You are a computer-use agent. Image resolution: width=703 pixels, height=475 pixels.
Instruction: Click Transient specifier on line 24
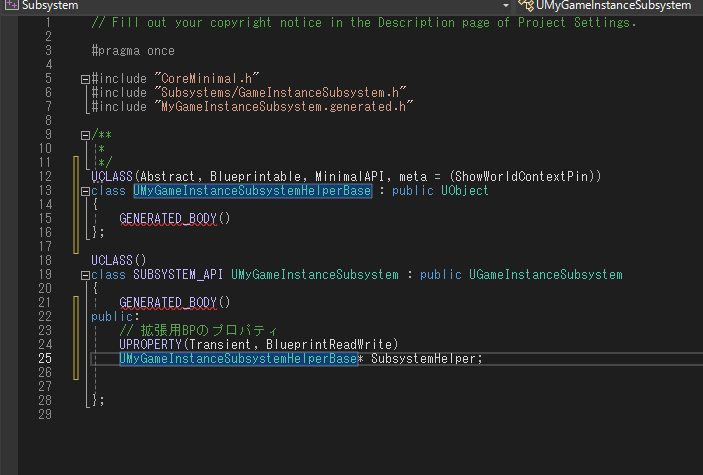coord(220,344)
